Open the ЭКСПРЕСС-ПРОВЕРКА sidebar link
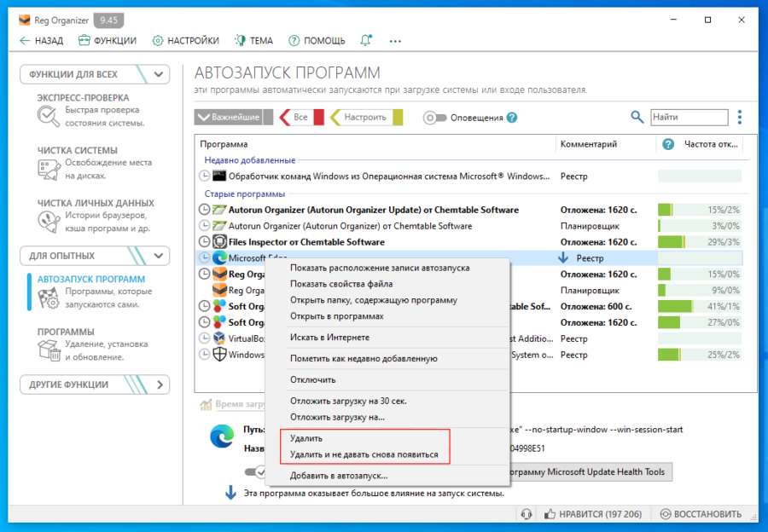The width and height of the screenshot is (768, 532). point(83,98)
